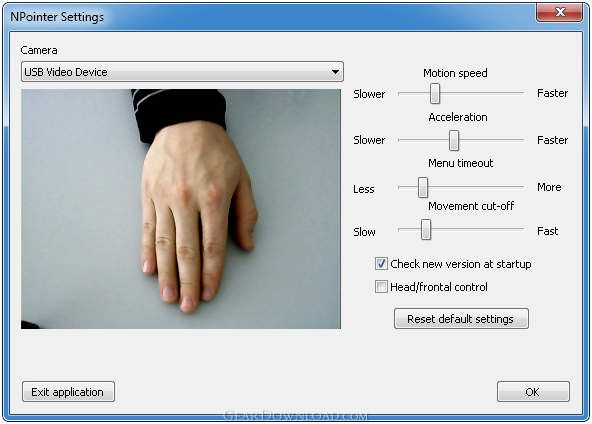Click the Motion speed slider handle
Image resolution: width=592 pixels, height=424 pixels.
click(435, 93)
